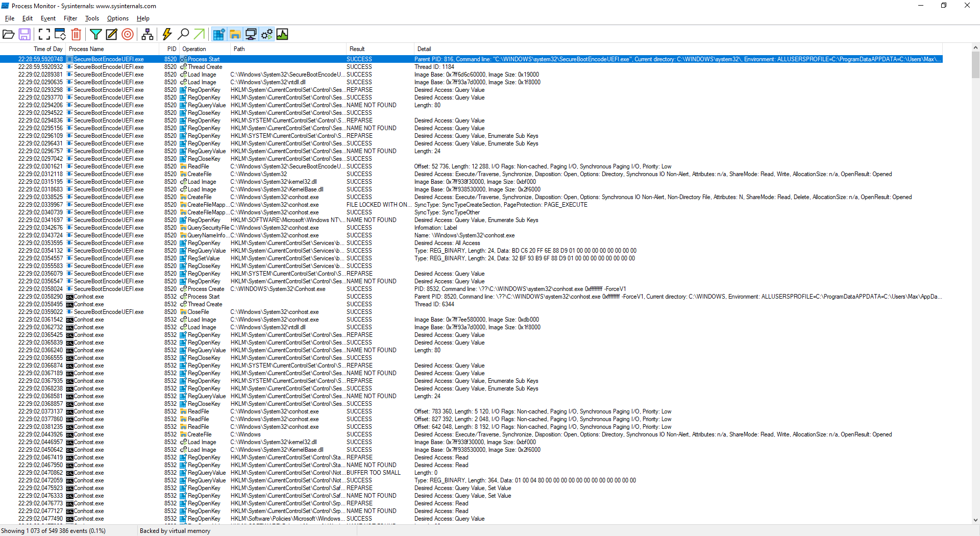Open the Edit menu
Viewport: 980px width, 536px height.
click(28, 18)
